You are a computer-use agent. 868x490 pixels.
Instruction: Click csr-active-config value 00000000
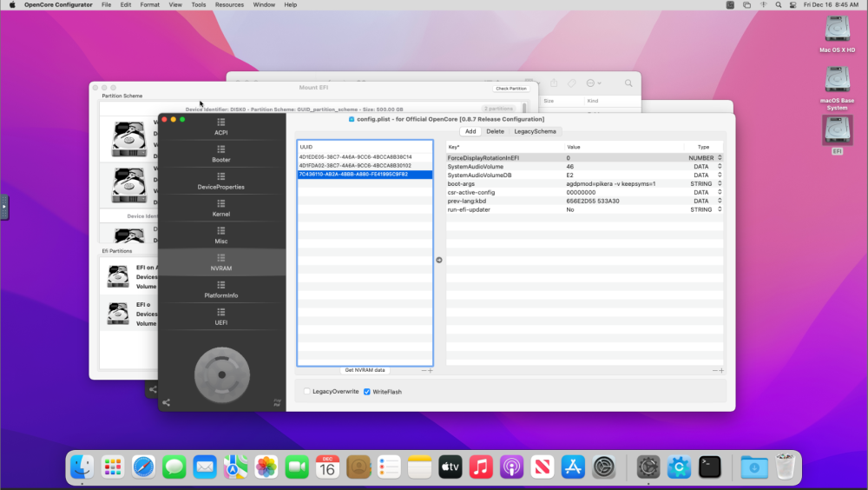(x=581, y=192)
